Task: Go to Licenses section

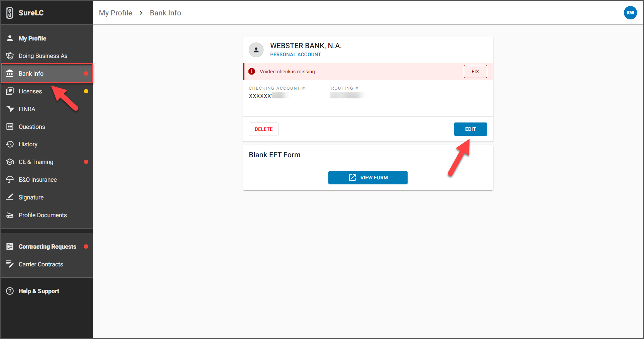Action: (47, 91)
